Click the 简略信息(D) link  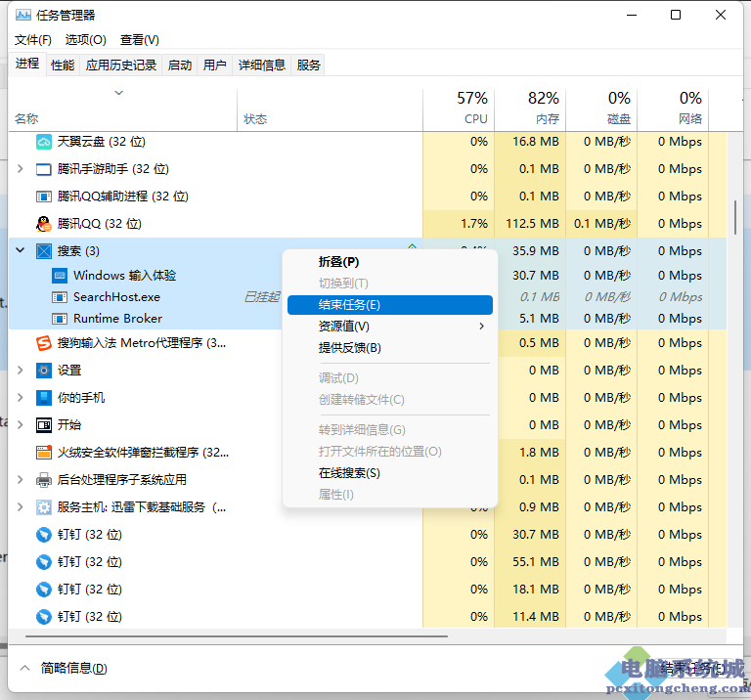coord(73,668)
